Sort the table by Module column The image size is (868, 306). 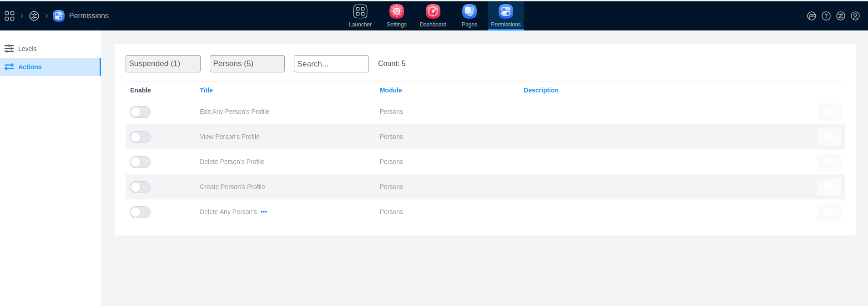(391, 90)
